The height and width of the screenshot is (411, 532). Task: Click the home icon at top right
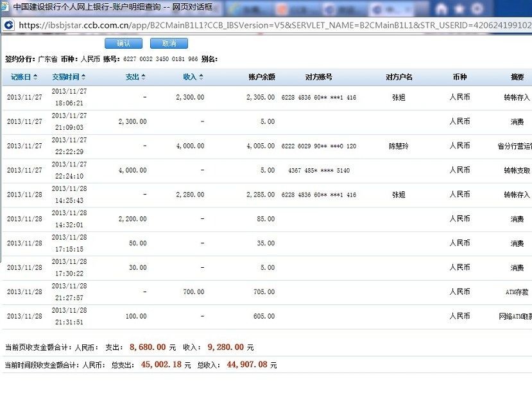(442, 9)
